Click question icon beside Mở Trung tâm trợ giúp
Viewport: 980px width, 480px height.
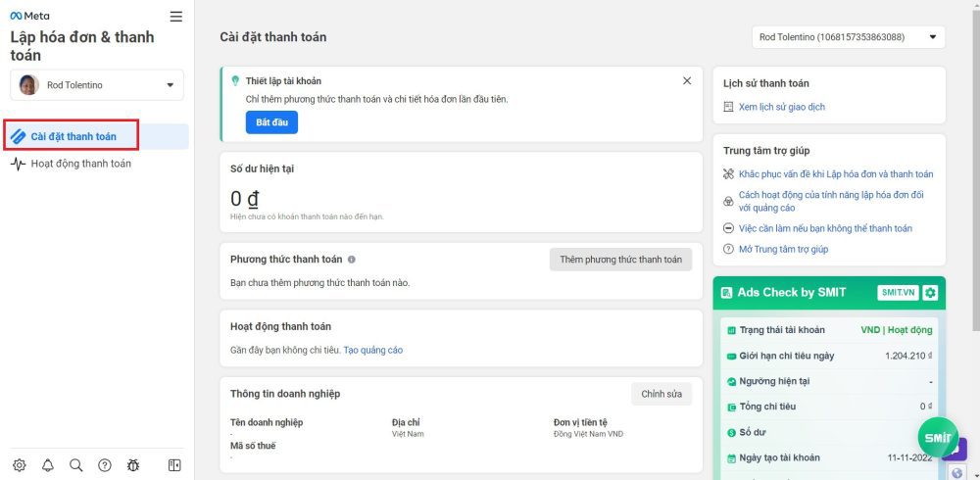point(728,249)
